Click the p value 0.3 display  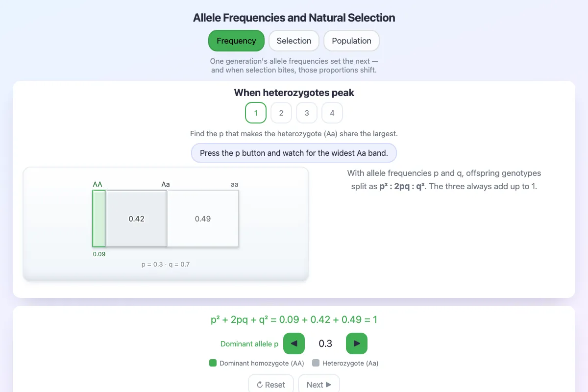click(x=325, y=343)
